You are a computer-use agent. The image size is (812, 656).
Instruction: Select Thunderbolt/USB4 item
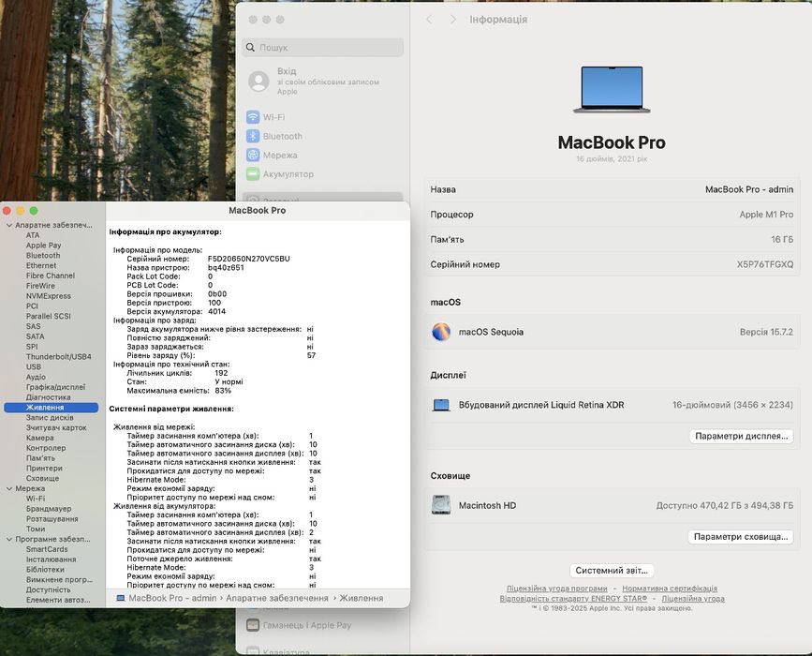click(58, 356)
